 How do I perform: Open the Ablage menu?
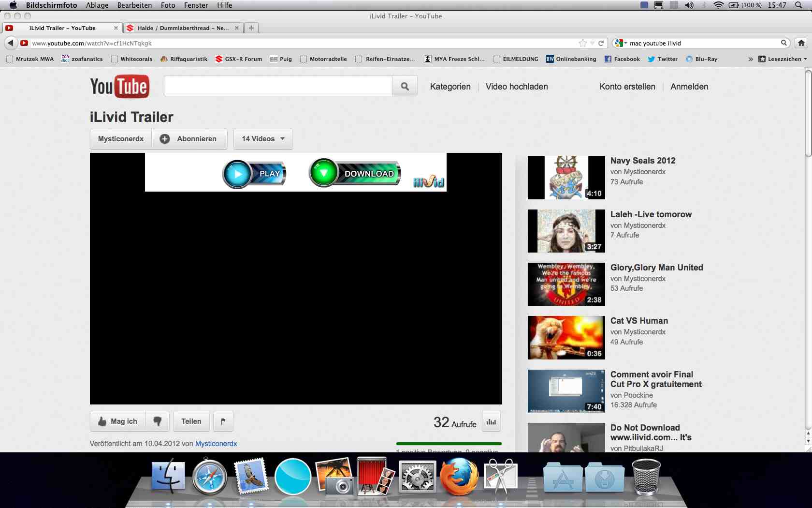coord(97,5)
